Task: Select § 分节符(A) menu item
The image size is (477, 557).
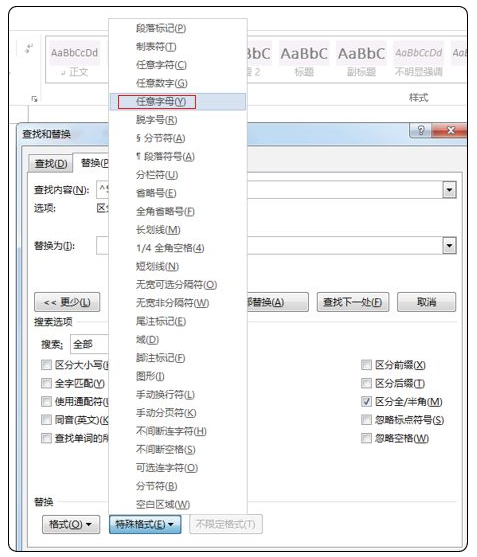Action: [x=178, y=138]
